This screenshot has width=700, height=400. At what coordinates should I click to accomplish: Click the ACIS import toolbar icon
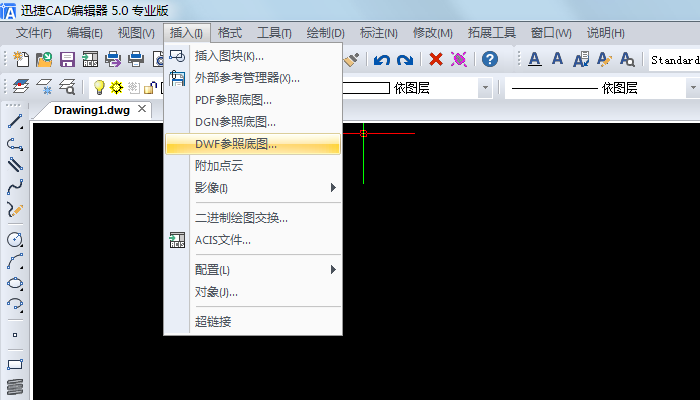tap(90, 59)
